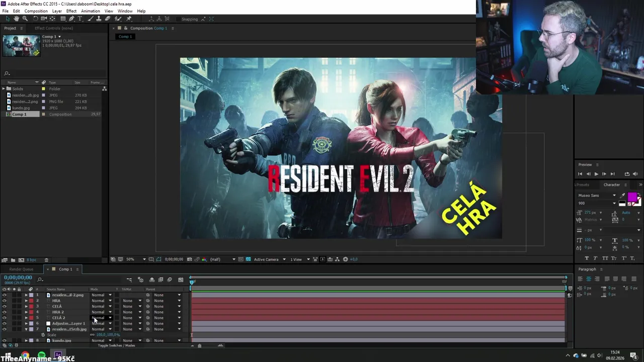Pick a color with Character eyedropper
The image size is (644, 362).
(x=622, y=196)
